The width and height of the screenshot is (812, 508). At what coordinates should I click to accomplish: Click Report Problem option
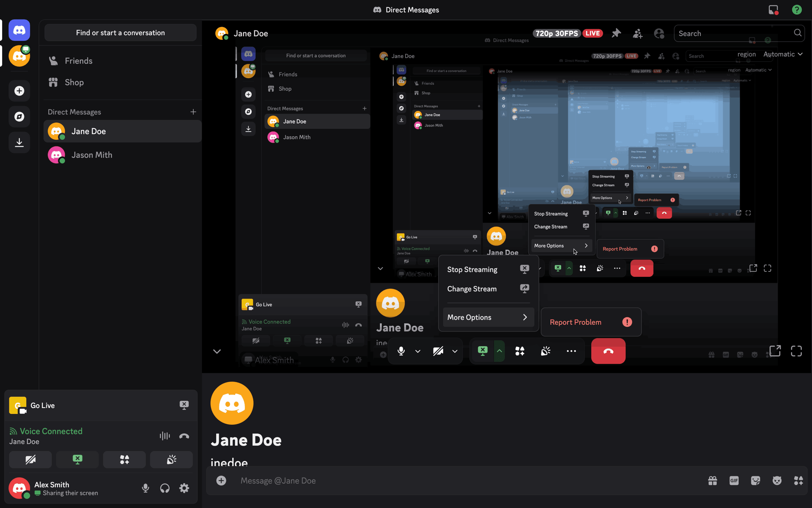tap(591, 322)
